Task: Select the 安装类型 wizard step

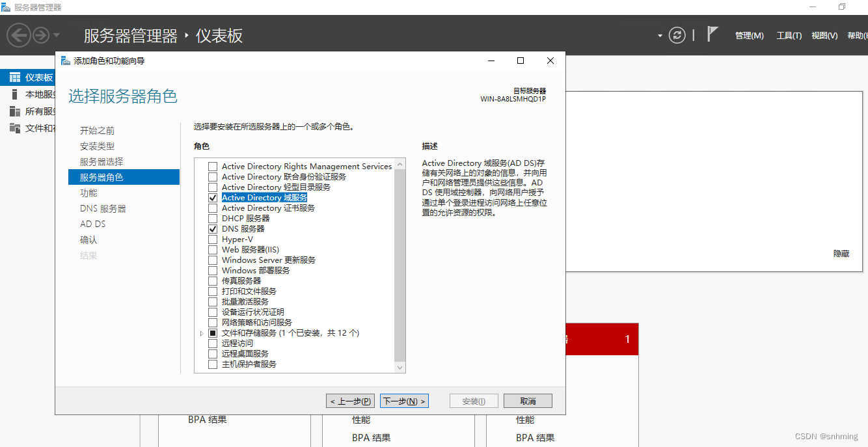Action: point(97,146)
